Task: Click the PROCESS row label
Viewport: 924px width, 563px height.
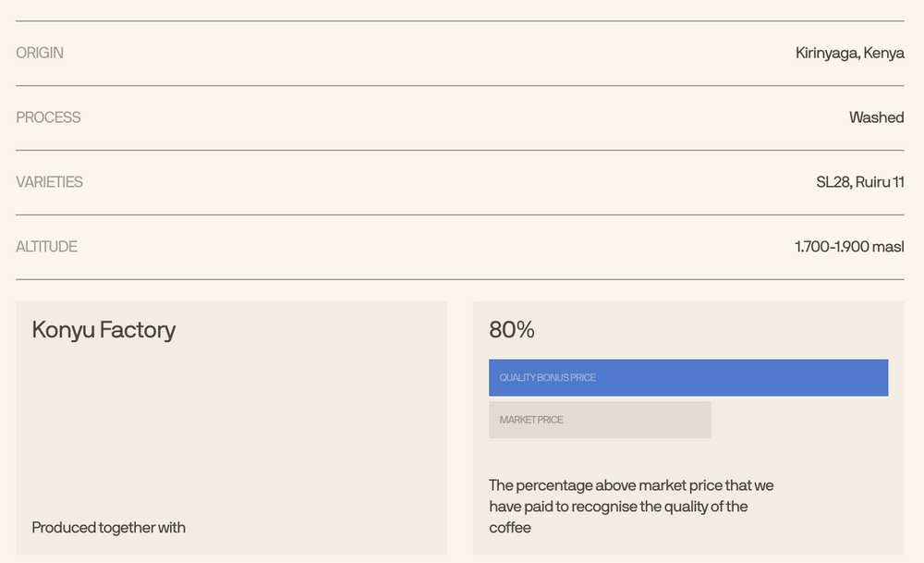Action: 48,117
